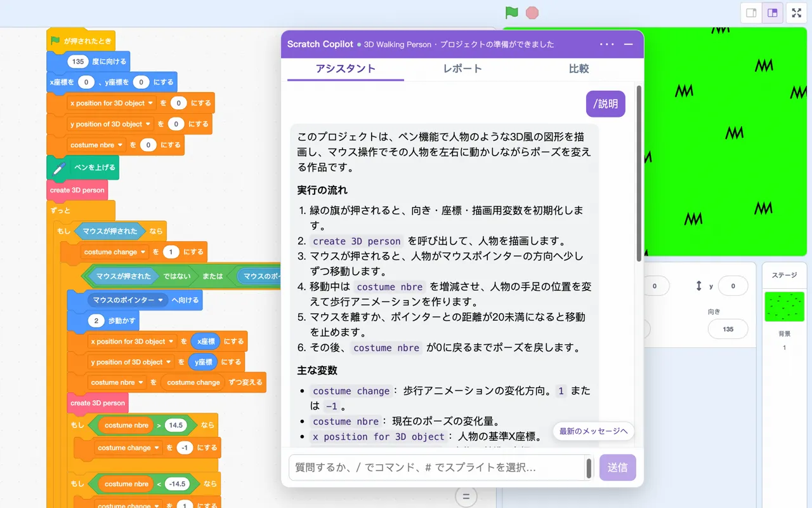Click pen icon on ペンを上げる block
The height and width of the screenshot is (508, 812).
[59, 168]
